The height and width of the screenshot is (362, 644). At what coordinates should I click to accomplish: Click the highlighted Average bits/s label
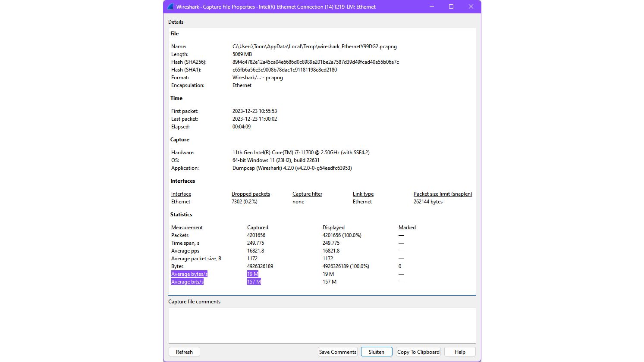pos(187,282)
